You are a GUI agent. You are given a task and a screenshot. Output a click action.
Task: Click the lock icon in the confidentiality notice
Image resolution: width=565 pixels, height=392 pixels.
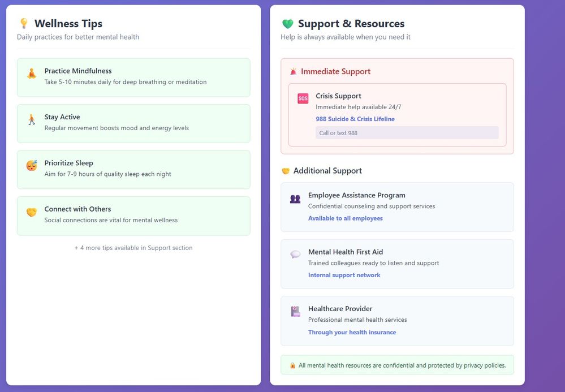pos(292,365)
